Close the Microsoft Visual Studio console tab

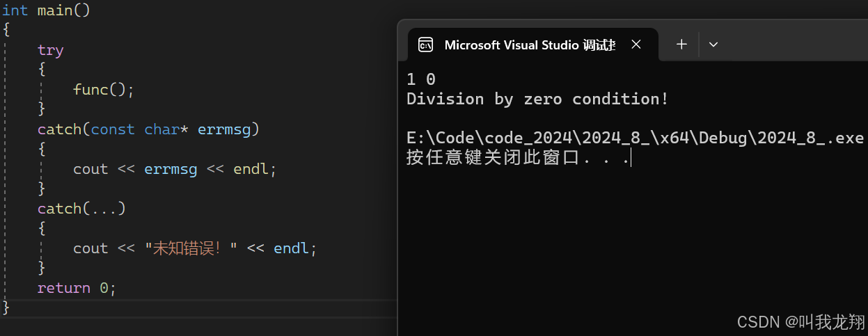pos(636,45)
